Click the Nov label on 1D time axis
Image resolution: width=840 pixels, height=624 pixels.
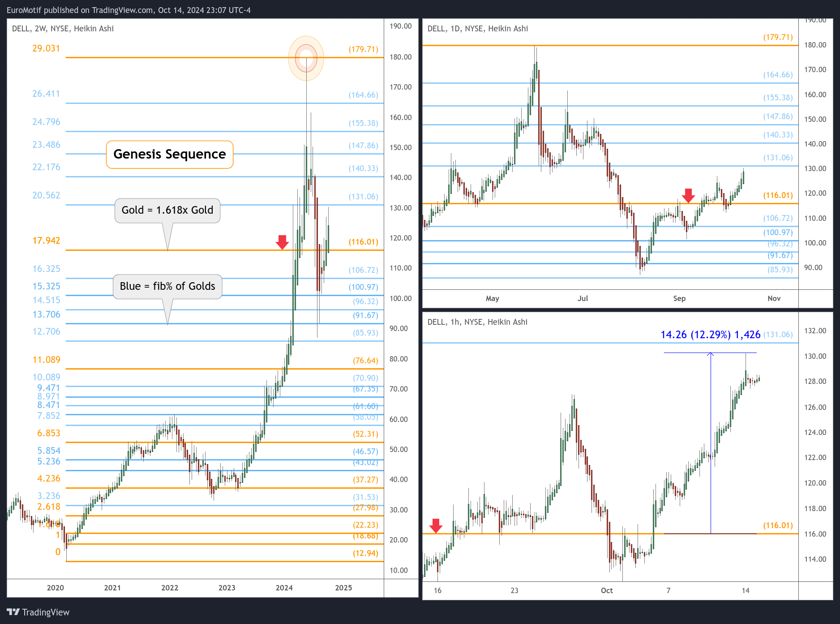[x=774, y=298]
